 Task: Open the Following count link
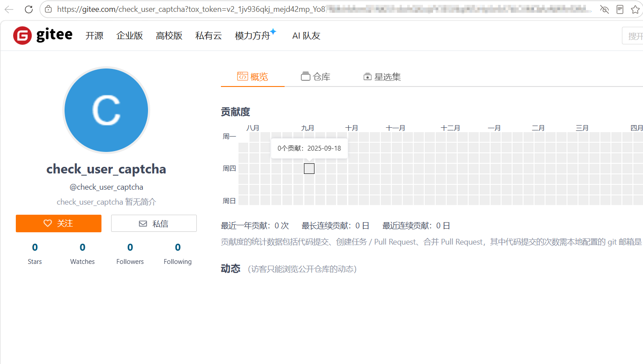coord(178,254)
